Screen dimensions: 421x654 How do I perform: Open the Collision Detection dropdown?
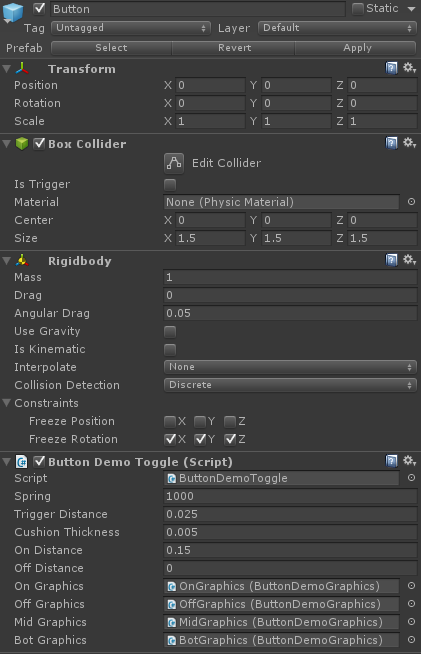(290, 385)
